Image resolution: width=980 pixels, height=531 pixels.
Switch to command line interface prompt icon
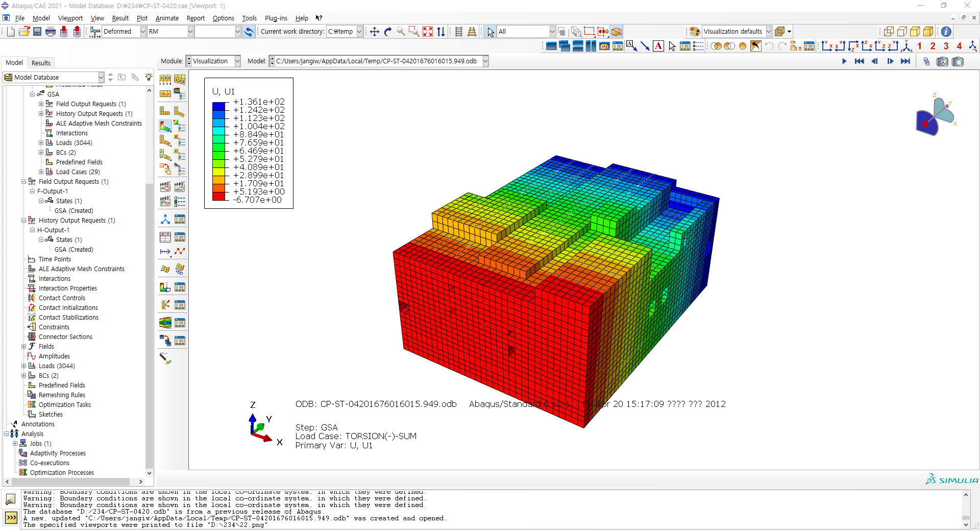[x=11, y=518]
